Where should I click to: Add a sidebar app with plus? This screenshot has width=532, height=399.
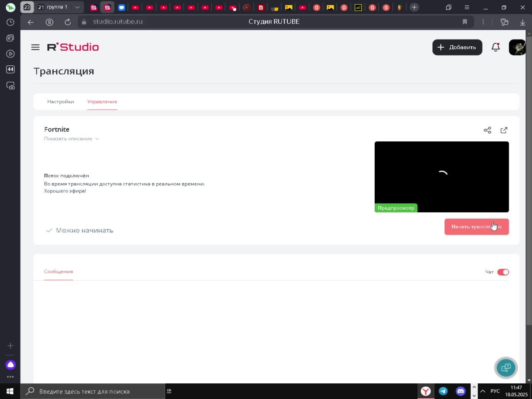[10, 345]
